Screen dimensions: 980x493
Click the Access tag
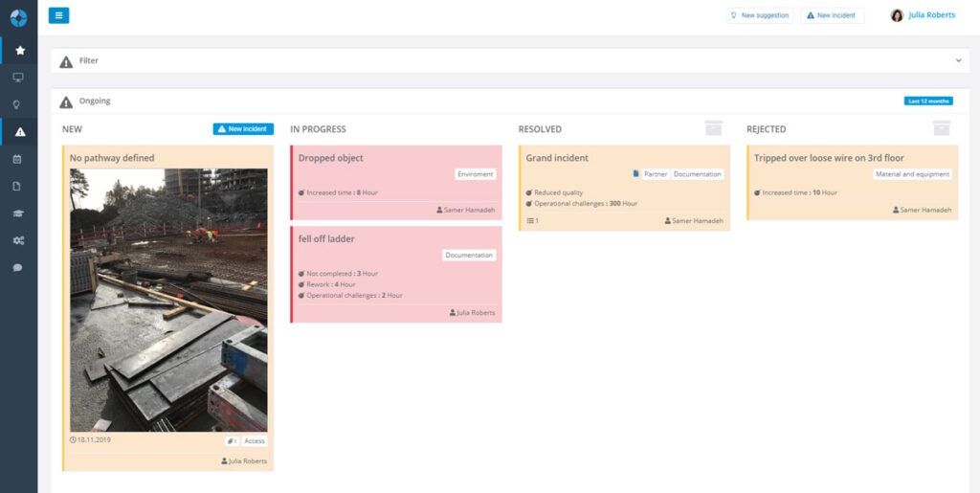pos(255,441)
